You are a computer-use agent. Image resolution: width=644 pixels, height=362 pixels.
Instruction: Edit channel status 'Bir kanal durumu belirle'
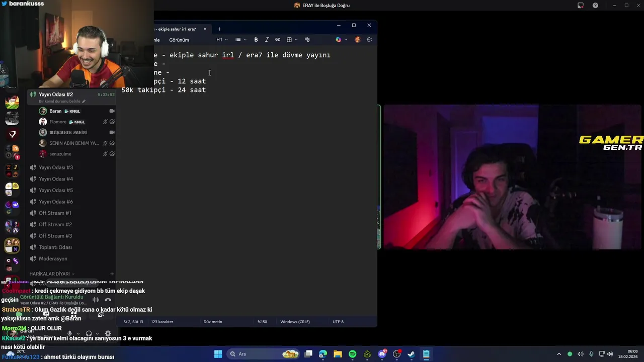pyautogui.click(x=62, y=101)
